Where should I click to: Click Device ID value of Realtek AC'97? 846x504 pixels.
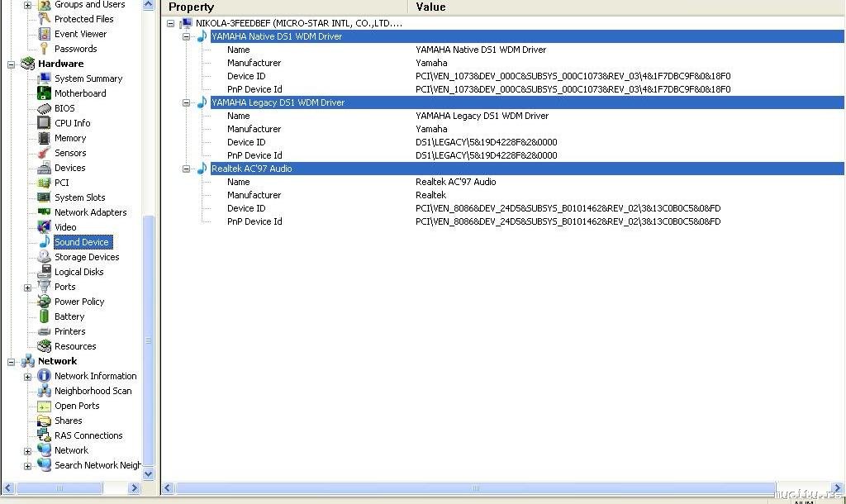pyautogui.click(x=568, y=208)
